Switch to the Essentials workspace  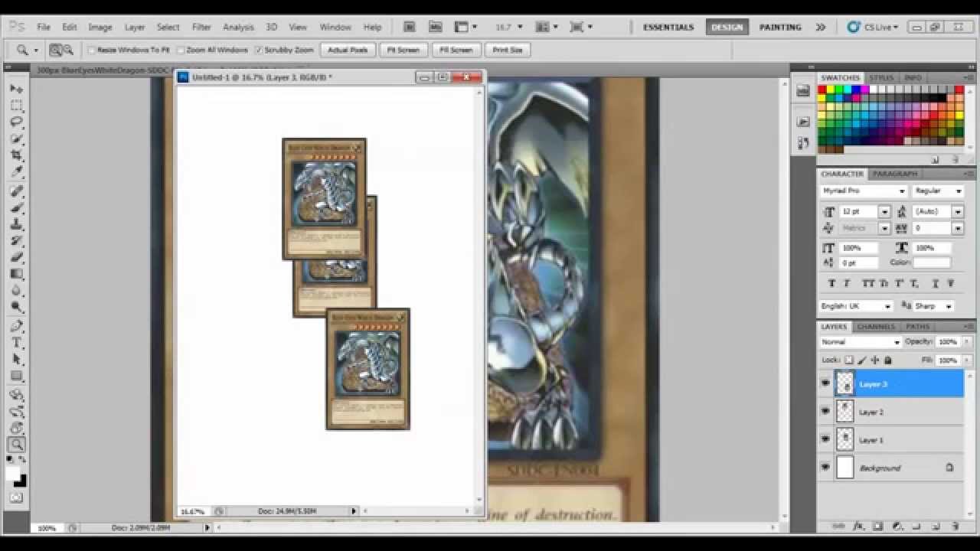click(668, 27)
